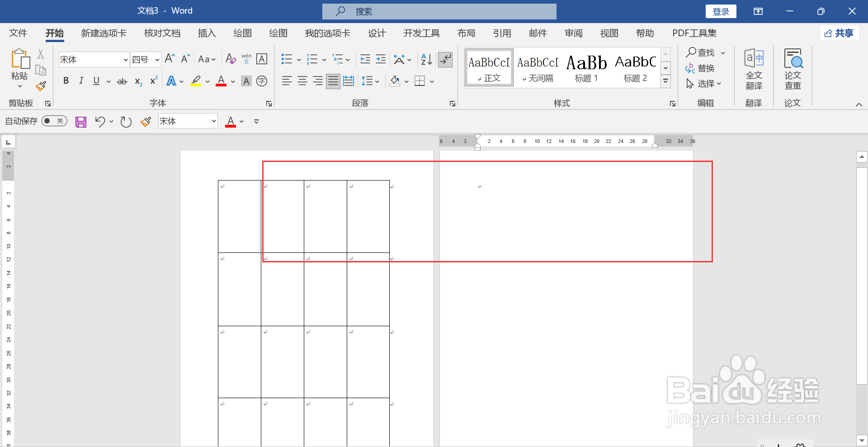Switch to 审阅 tab
The image size is (868, 447).
point(573,33)
